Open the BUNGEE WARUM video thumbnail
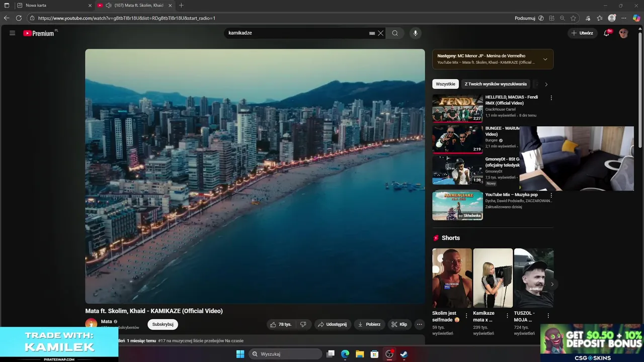This screenshot has height=362, width=644. point(457,139)
